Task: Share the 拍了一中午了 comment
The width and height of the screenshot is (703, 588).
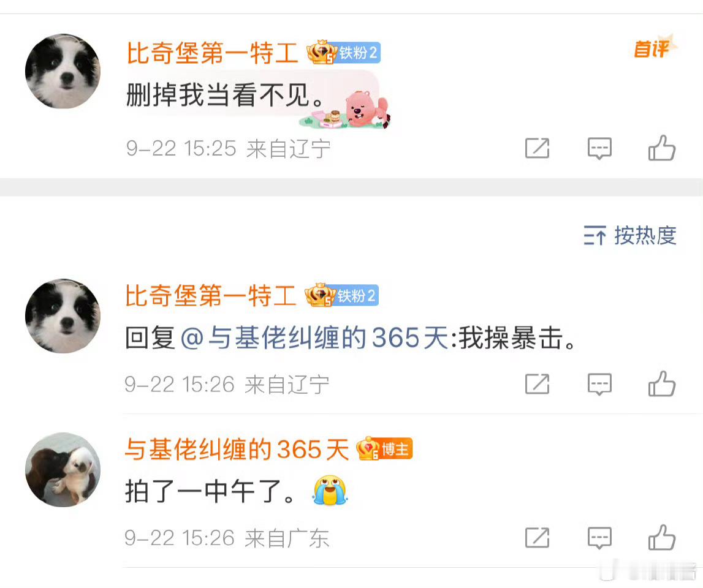Action: [x=537, y=538]
